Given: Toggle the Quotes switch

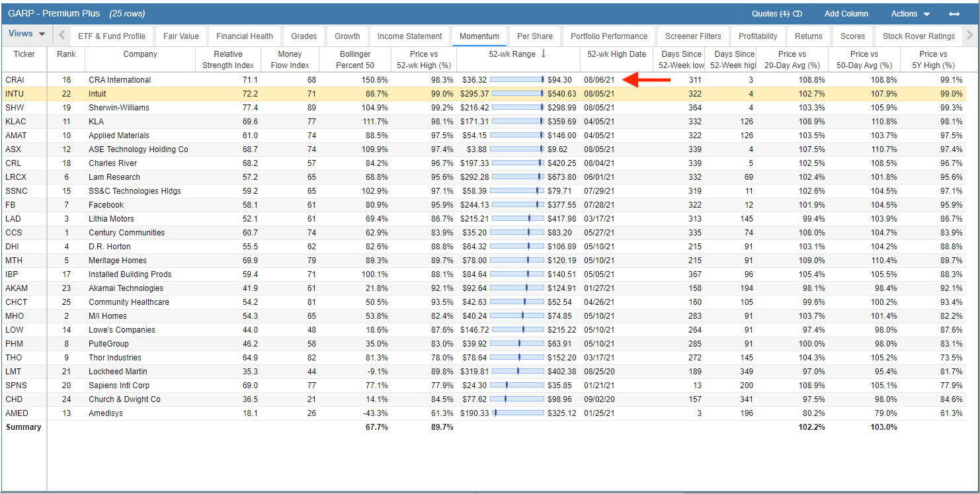Looking at the screenshot, I should (798, 14).
